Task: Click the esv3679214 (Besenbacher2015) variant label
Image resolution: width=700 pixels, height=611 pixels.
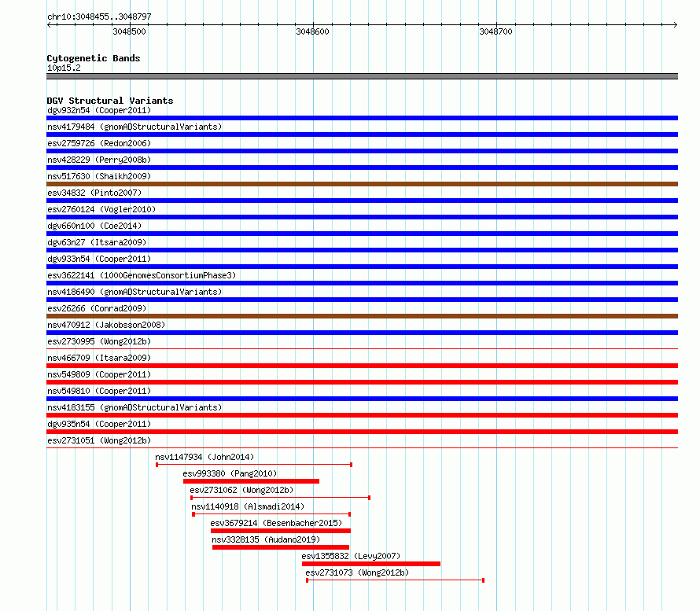Action: (x=276, y=523)
